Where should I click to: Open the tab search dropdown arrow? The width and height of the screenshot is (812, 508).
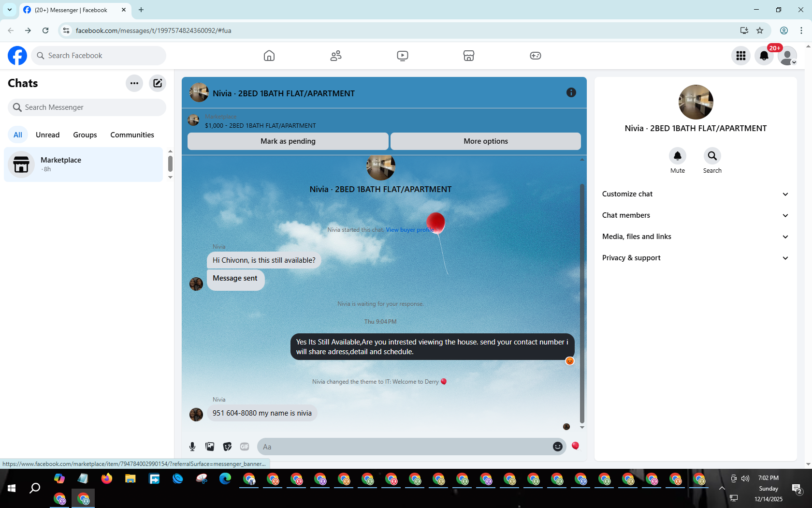click(10, 10)
